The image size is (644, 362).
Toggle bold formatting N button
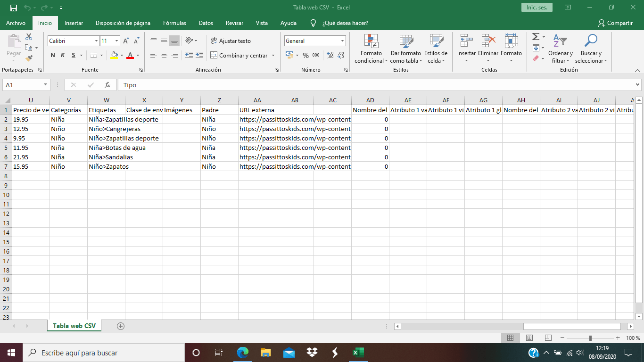(x=53, y=55)
